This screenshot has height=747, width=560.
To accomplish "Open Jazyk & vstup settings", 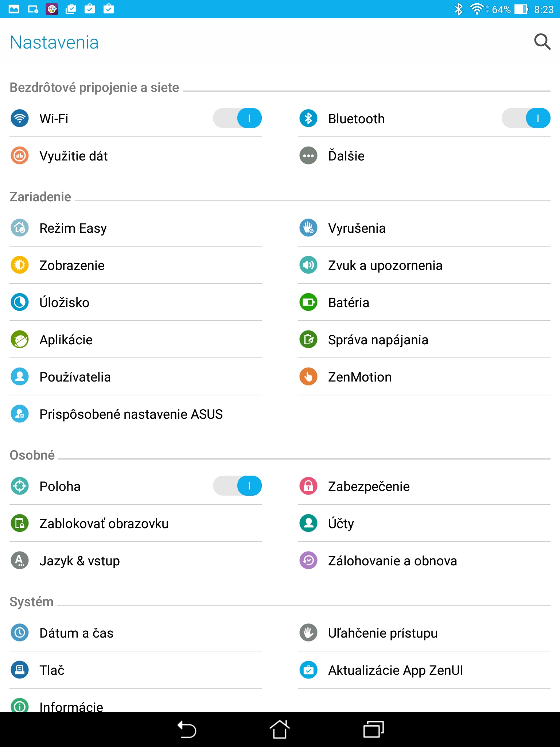I will (79, 561).
